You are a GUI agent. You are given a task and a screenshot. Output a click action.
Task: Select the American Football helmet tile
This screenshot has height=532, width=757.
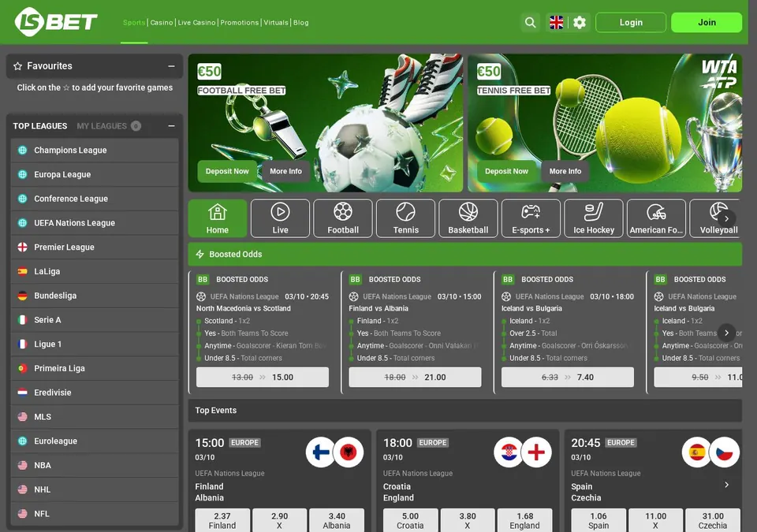pos(656,218)
